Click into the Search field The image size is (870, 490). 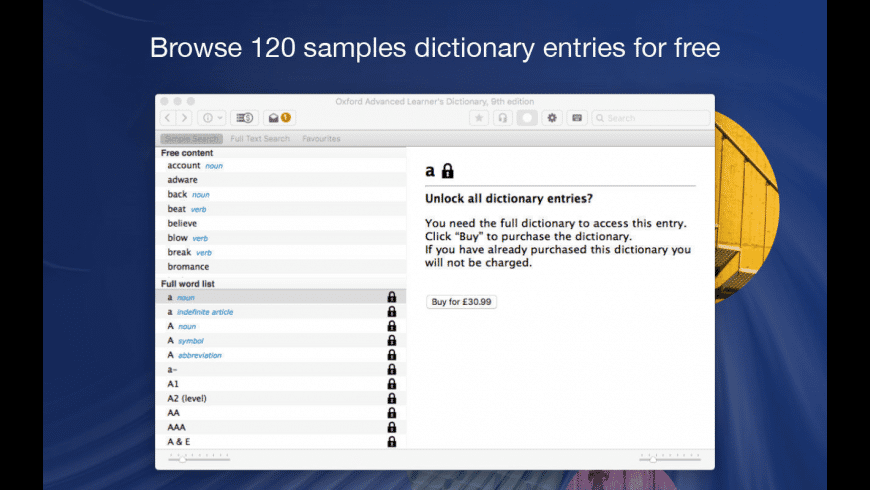coord(651,118)
